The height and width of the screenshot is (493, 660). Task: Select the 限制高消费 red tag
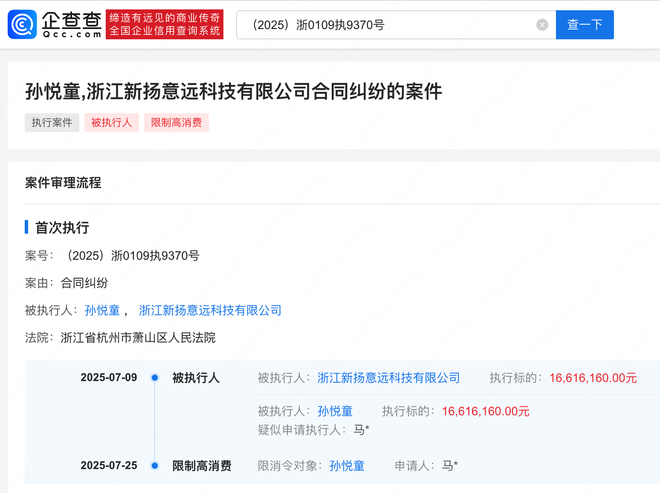click(x=176, y=123)
